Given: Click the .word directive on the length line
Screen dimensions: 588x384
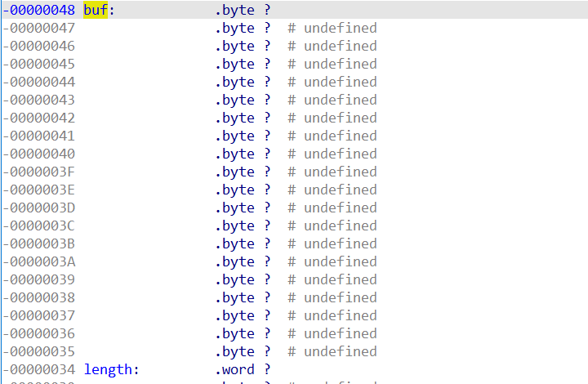Looking at the screenshot, I should [x=235, y=370].
